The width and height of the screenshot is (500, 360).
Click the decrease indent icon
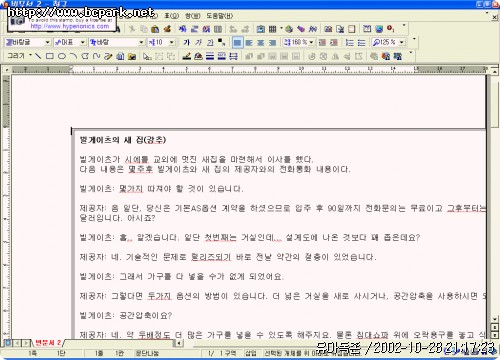click(322, 42)
